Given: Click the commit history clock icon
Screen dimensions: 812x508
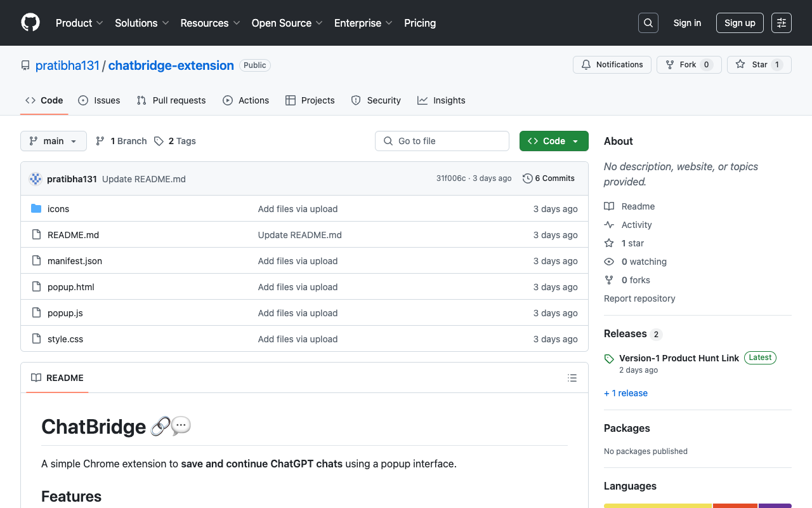Looking at the screenshot, I should tap(527, 178).
